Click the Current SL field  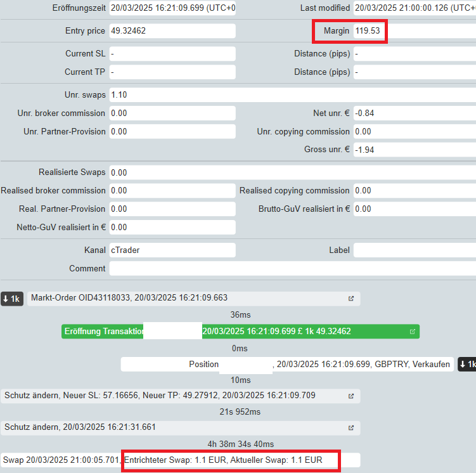pyautogui.click(x=172, y=54)
